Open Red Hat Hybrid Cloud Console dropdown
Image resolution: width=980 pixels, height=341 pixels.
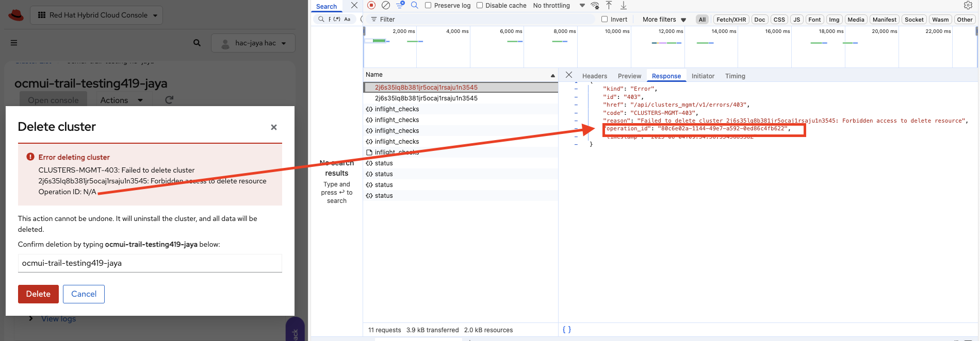pos(96,15)
